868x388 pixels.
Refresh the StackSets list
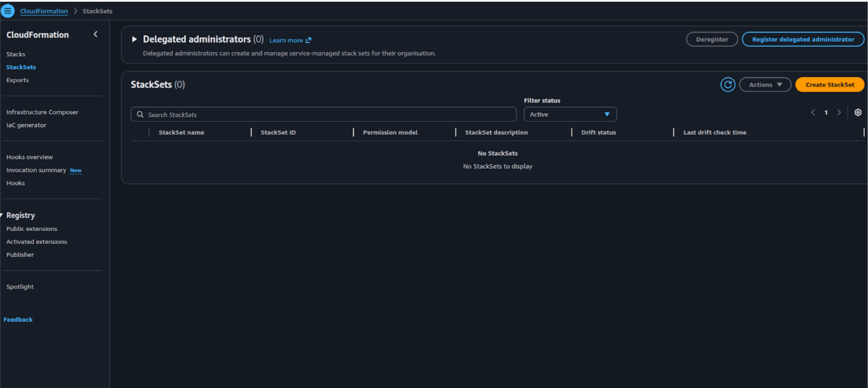(x=728, y=85)
